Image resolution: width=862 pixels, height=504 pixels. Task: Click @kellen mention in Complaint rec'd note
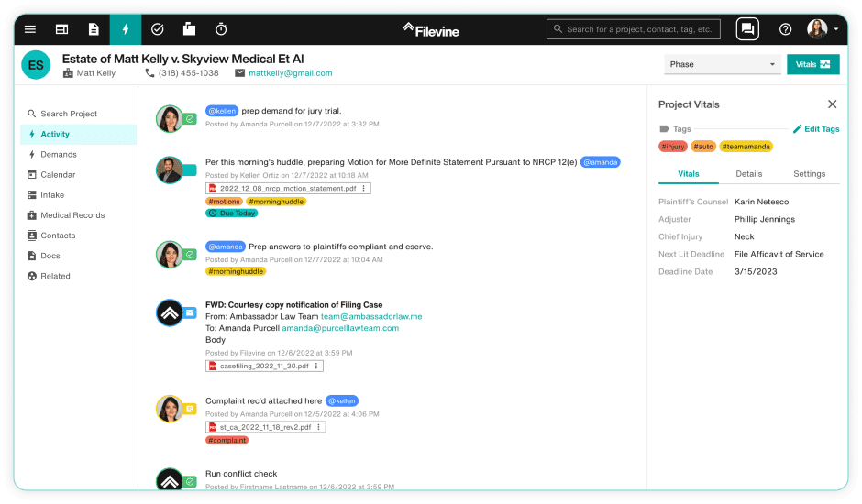pyautogui.click(x=342, y=401)
